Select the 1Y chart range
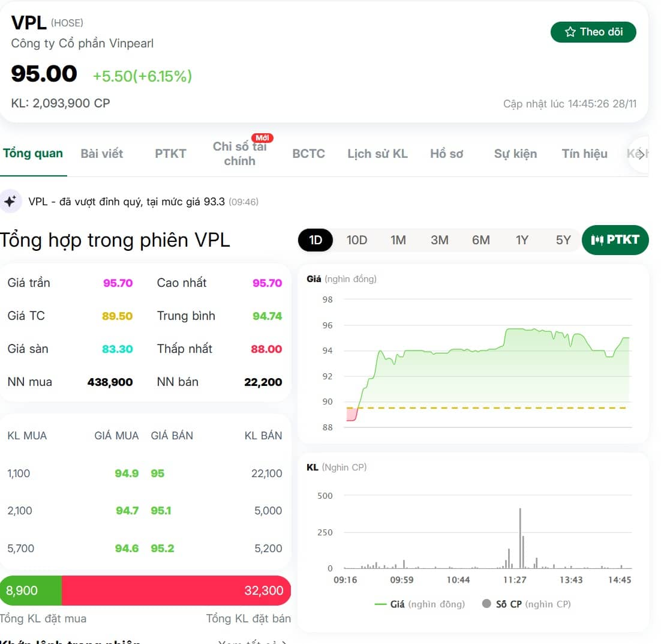This screenshot has width=661, height=644. pyautogui.click(x=522, y=240)
